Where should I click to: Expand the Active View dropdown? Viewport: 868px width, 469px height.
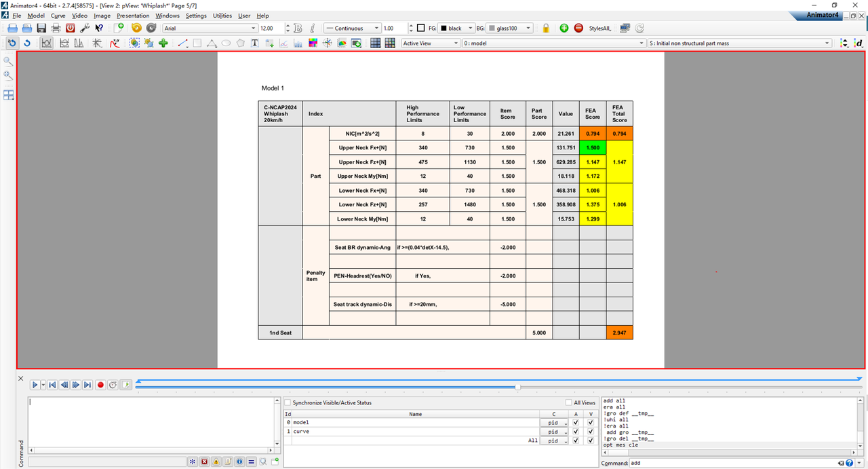430,43
